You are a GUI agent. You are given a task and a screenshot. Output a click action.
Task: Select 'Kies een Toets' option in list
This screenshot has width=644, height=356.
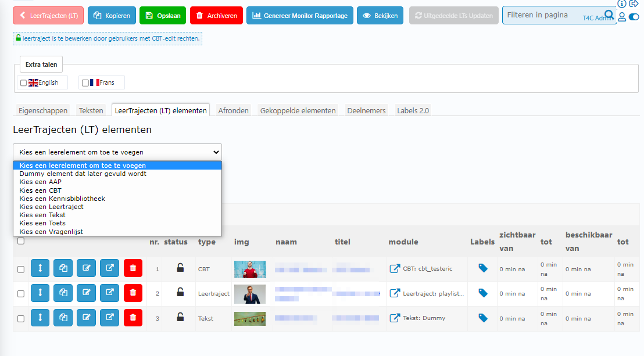coord(42,223)
